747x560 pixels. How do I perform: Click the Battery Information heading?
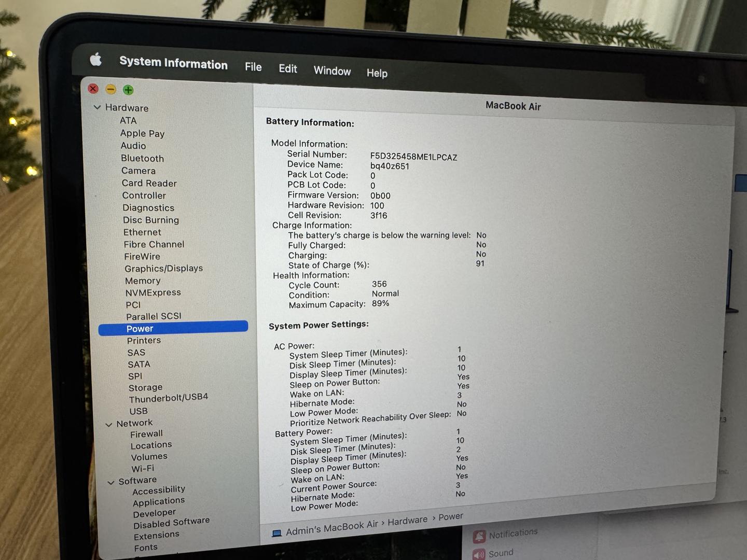click(x=310, y=122)
